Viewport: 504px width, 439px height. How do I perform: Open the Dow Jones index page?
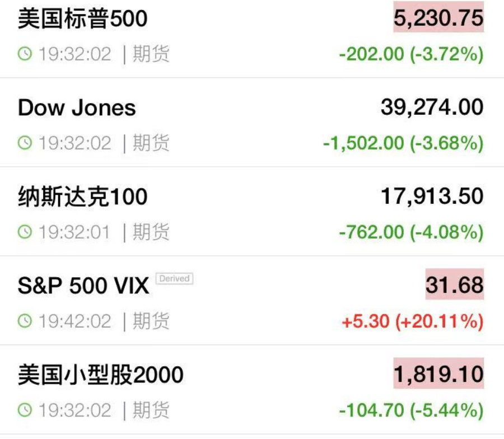76,108
